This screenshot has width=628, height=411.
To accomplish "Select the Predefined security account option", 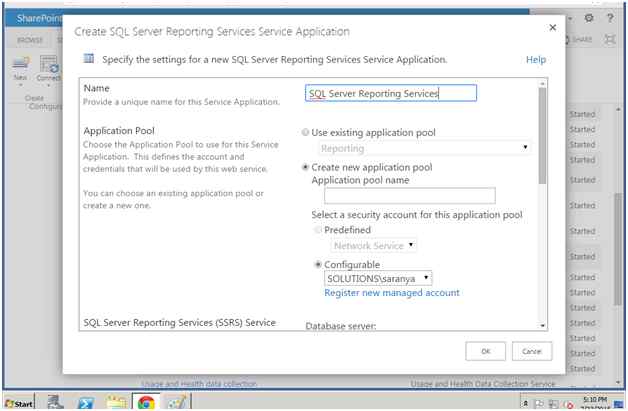I will point(318,230).
